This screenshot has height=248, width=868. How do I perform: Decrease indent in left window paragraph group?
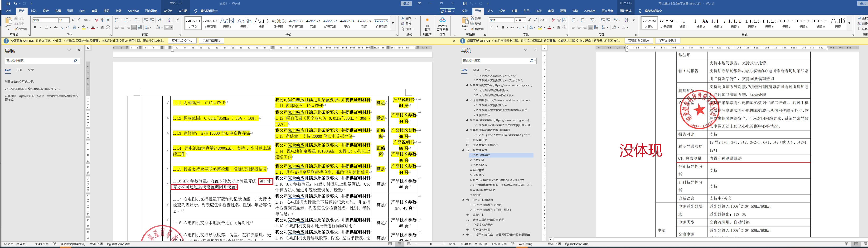click(146, 20)
